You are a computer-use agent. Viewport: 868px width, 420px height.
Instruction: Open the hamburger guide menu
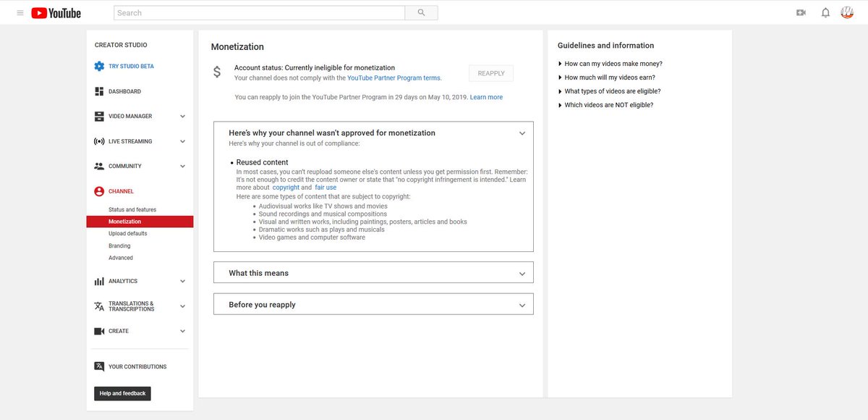(20, 13)
